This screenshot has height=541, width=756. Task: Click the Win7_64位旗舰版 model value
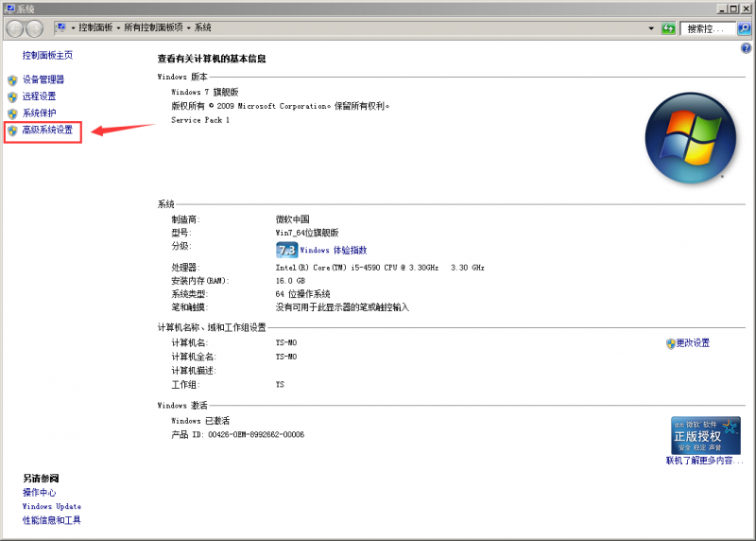pos(306,233)
